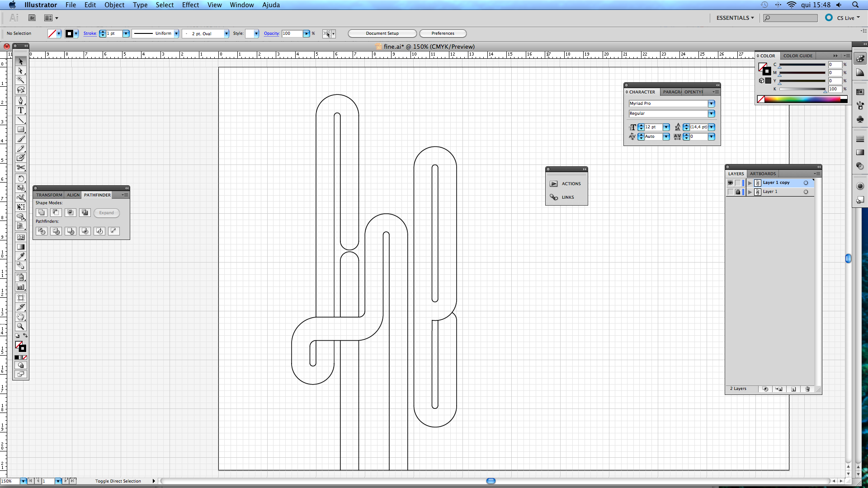Viewport: 868px width, 488px height.
Task: Activate the Zoom tool
Action: pos(21,326)
